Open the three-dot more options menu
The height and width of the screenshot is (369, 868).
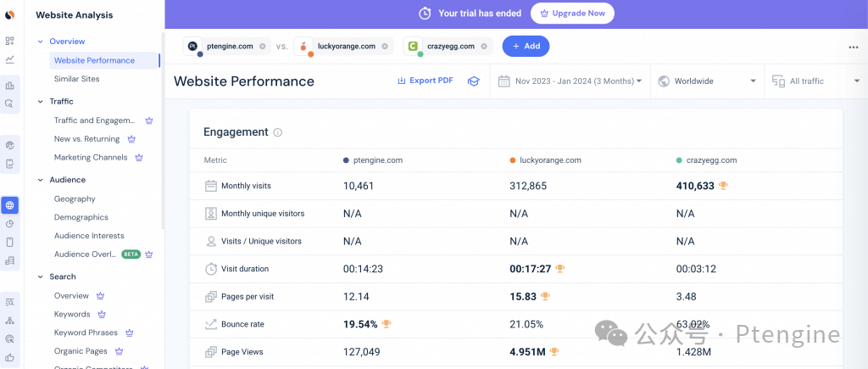(853, 47)
